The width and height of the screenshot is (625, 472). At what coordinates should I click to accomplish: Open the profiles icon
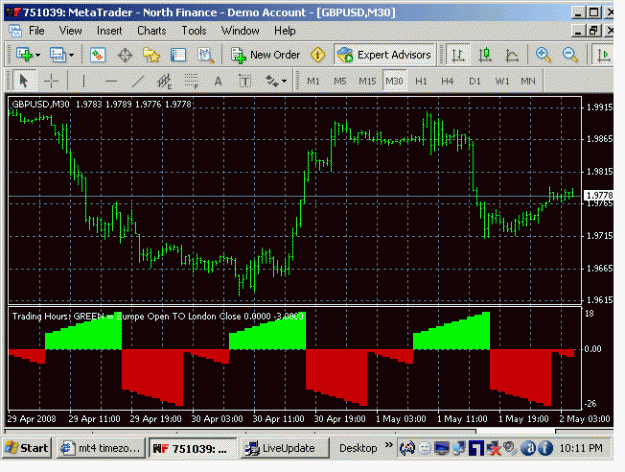tap(58, 55)
